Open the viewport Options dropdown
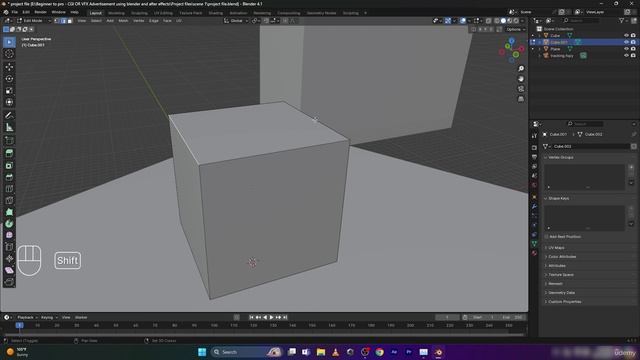 (515, 29)
